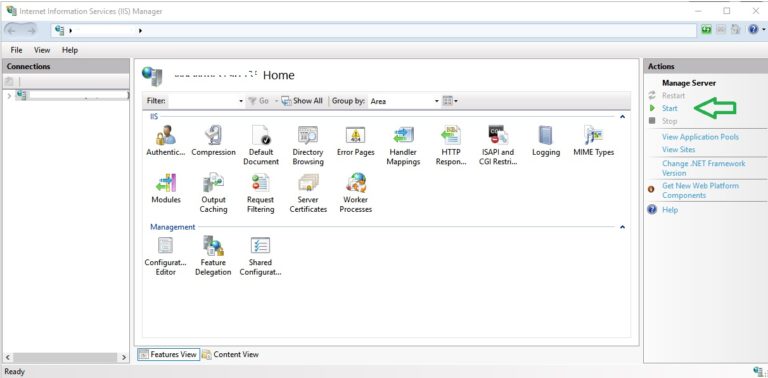Open the Configuration Editor icon
Viewport: 768px width, 378px height.
tap(166, 256)
